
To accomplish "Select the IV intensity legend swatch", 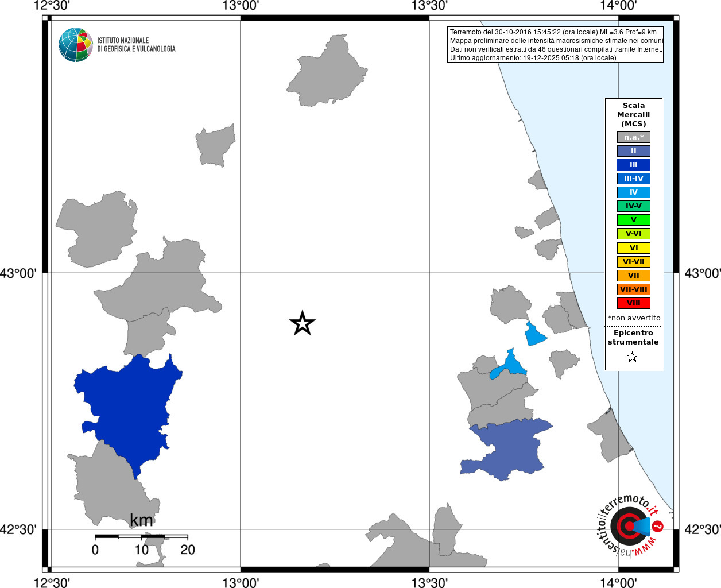I will tap(634, 192).
